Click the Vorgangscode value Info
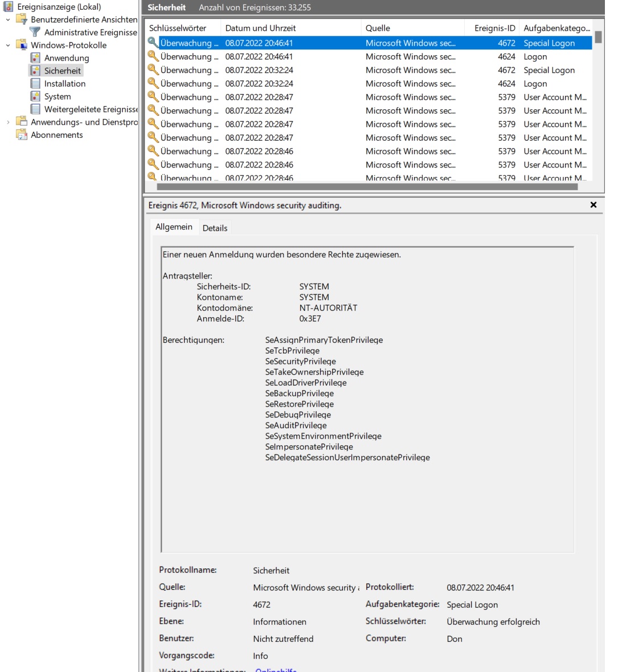Screen dimensions: 622x672 (260, 655)
